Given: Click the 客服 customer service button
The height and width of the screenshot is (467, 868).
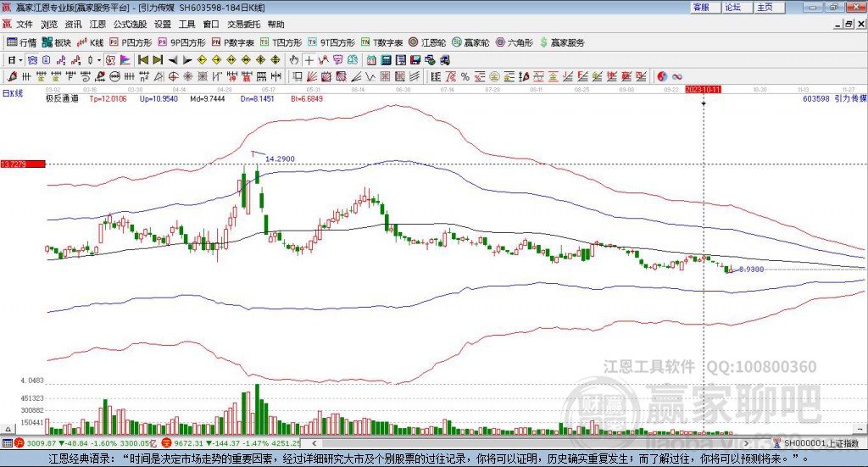Looking at the screenshot, I should (705, 8).
